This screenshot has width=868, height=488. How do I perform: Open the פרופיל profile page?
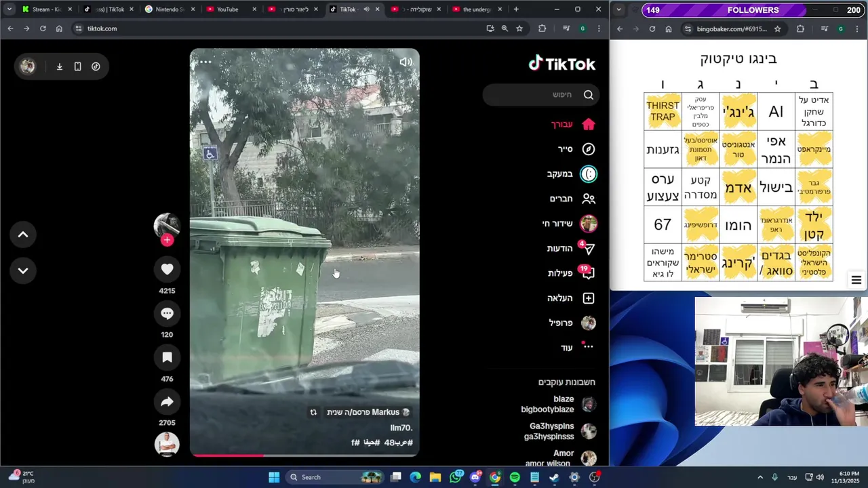coord(572,323)
